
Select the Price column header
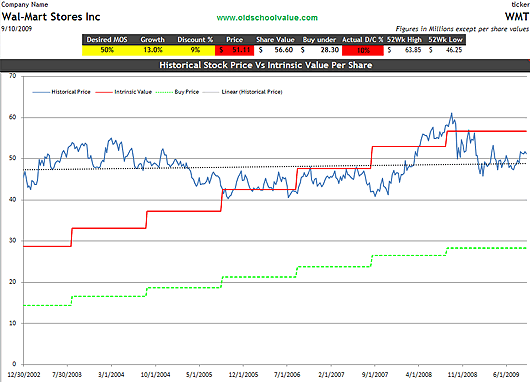point(235,40)
